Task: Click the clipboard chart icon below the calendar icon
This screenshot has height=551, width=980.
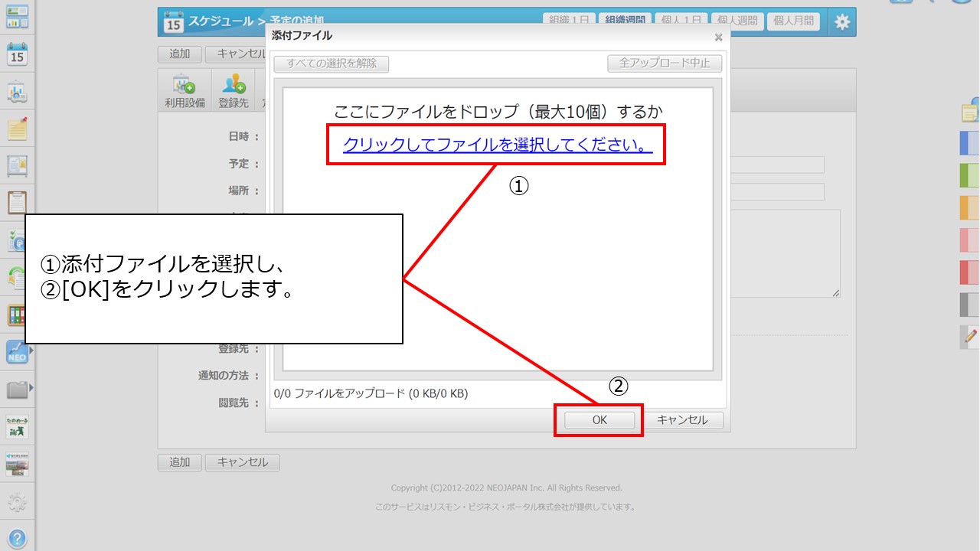Action: (x=17, y=92)
